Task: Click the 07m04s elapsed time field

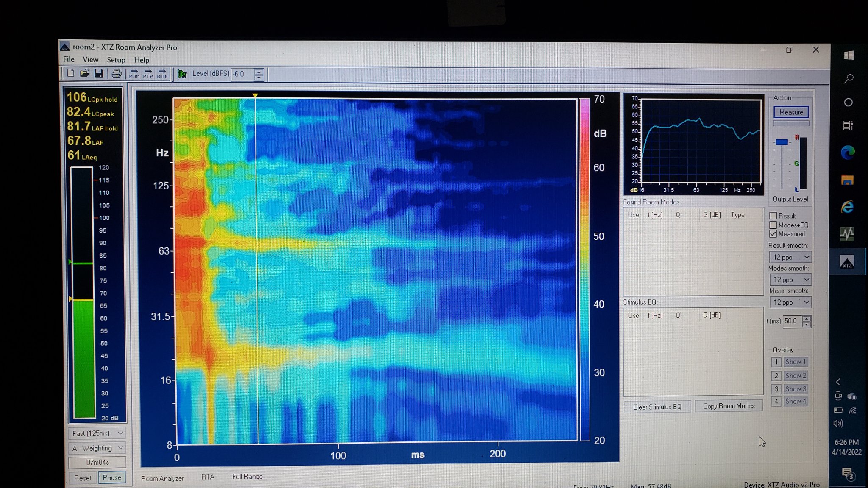Action: (97, 462)
